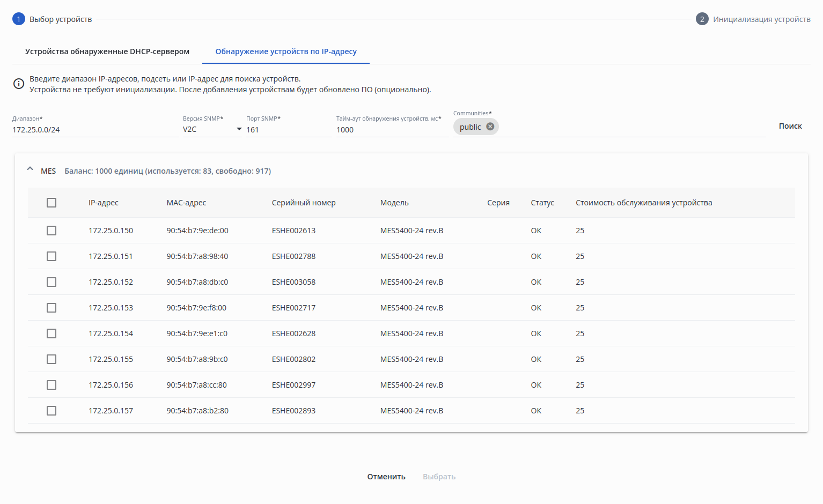
Task: Select the checkbox for 172.25.0.153
Action: [52, 308]
